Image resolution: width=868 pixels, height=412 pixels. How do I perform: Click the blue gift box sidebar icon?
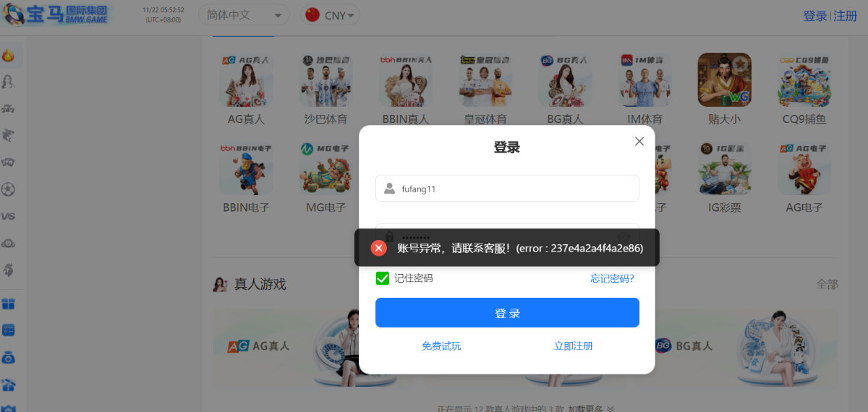9,304
